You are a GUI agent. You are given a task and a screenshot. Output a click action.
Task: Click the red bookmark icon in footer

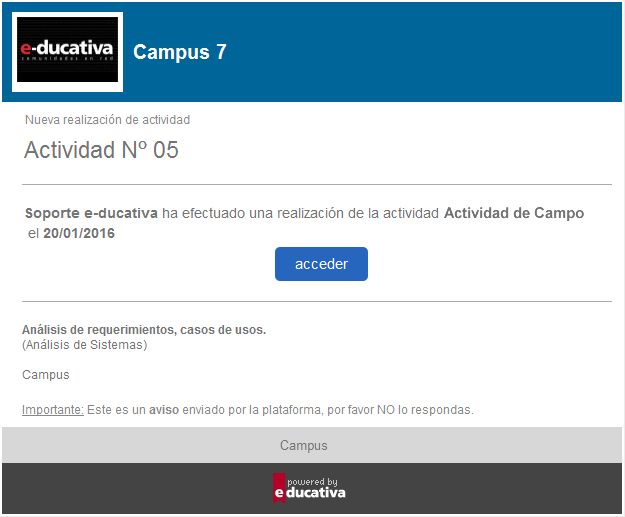[x=279, y=488]
